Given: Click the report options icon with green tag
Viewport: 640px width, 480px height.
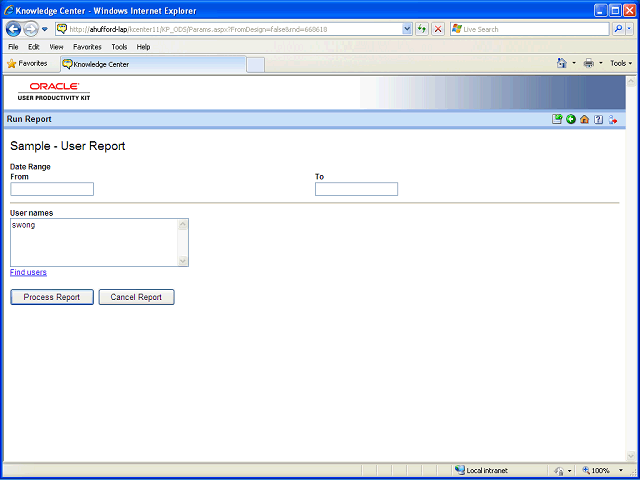Looking at the screenshot, I should [557, 119].
